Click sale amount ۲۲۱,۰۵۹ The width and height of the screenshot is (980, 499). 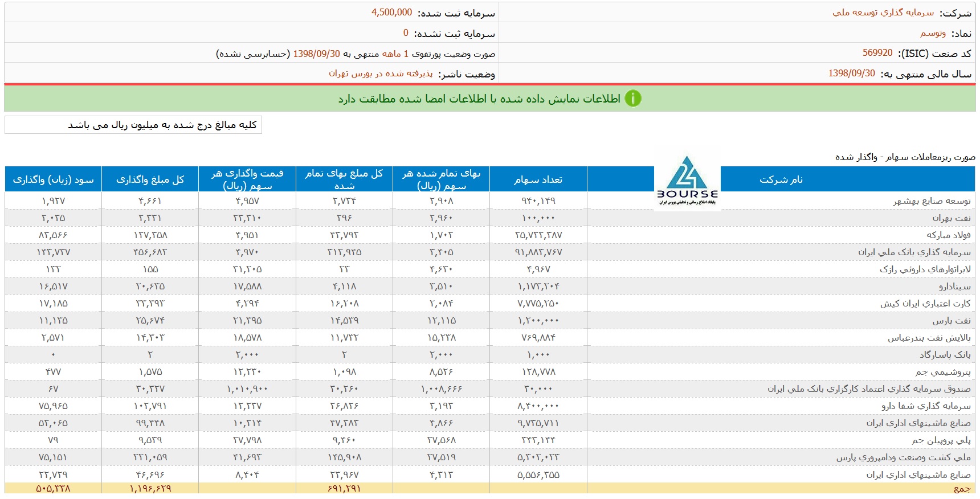pyautogui.click(x=150, y=457)
